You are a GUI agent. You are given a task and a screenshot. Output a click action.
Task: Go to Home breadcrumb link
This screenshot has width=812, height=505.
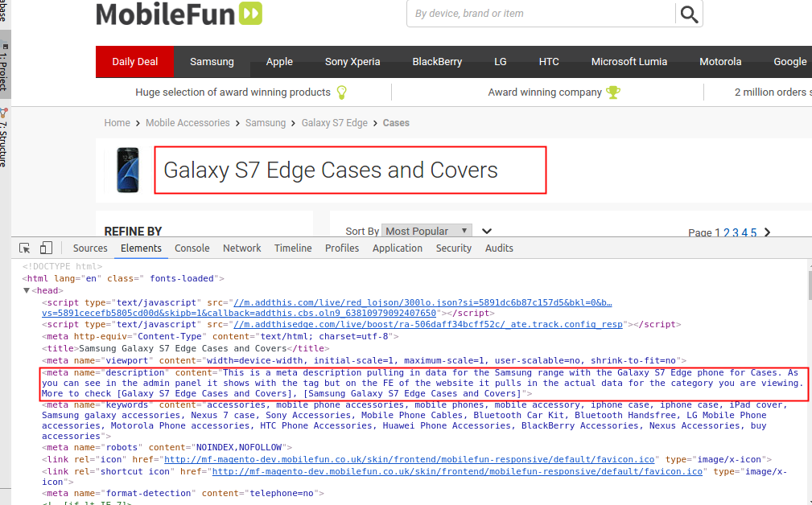click(x=117, y=123)
